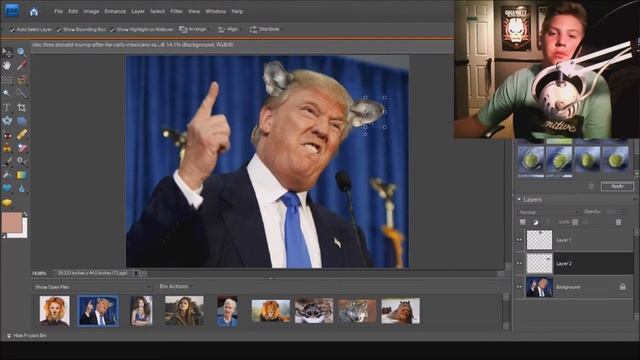Select the Clone Stamp tool
The width and height of the screenshot is (640, 360).
point(7,149)
